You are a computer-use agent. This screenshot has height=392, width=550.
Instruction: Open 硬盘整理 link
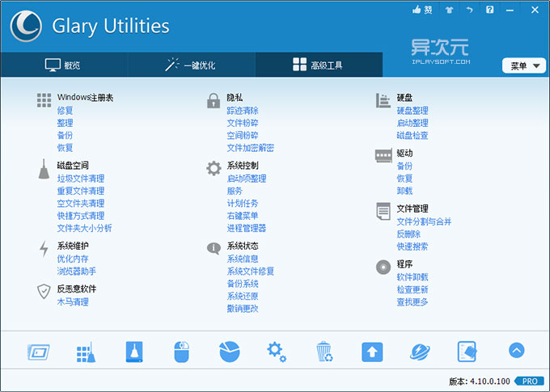[412, 111]
